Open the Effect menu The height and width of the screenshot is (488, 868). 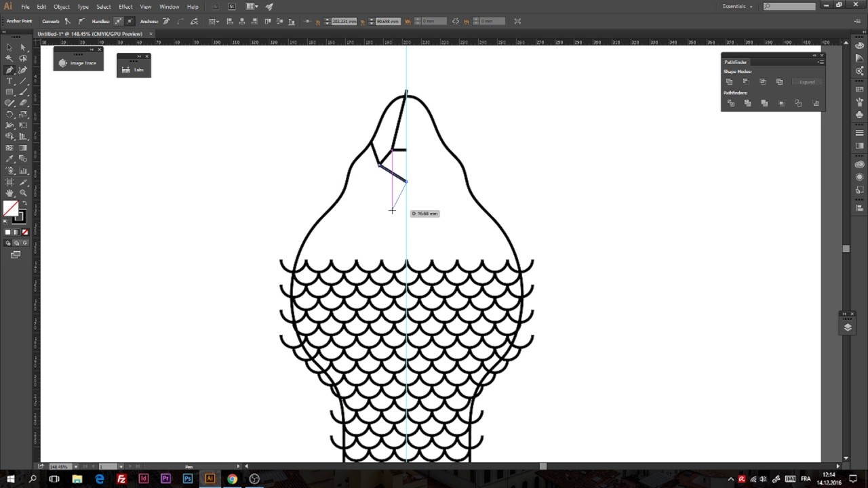pyautogui.click(x=125, y=7)
